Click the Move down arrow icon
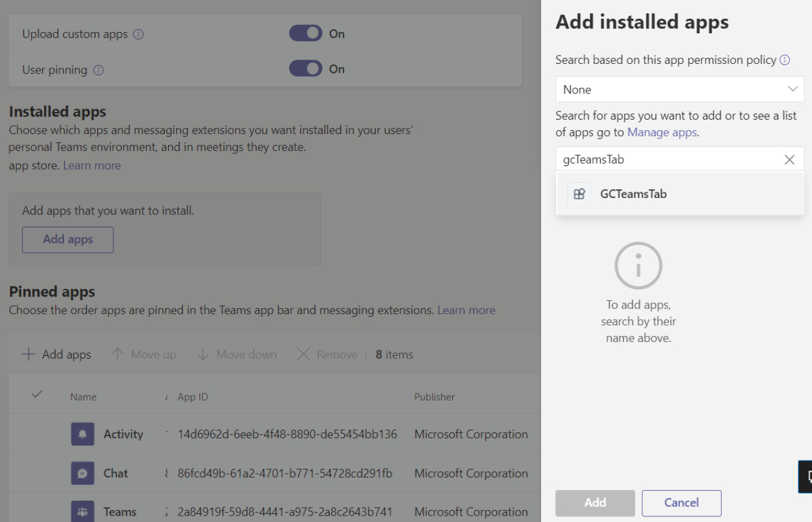The height and width of the screenshot is (522, 812). point(203,355)
